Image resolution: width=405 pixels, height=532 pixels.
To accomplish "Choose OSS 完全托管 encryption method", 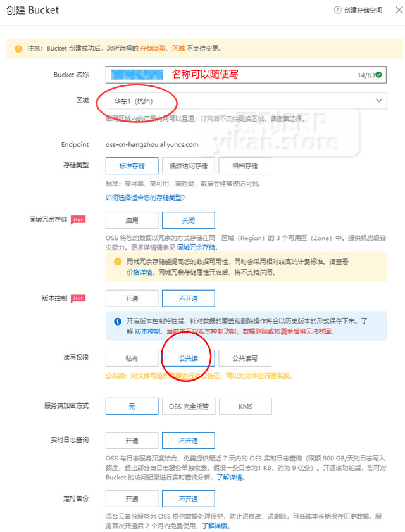I will click(189, 406).
